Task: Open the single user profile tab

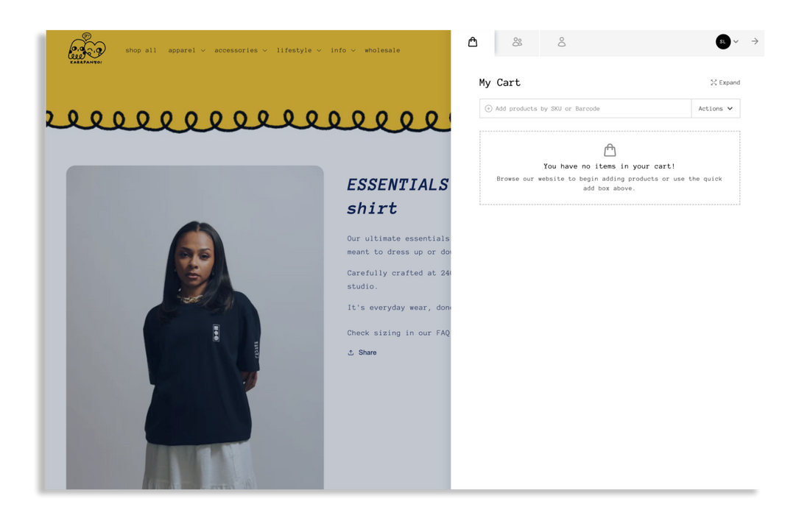Action: [x=561, y=42]
